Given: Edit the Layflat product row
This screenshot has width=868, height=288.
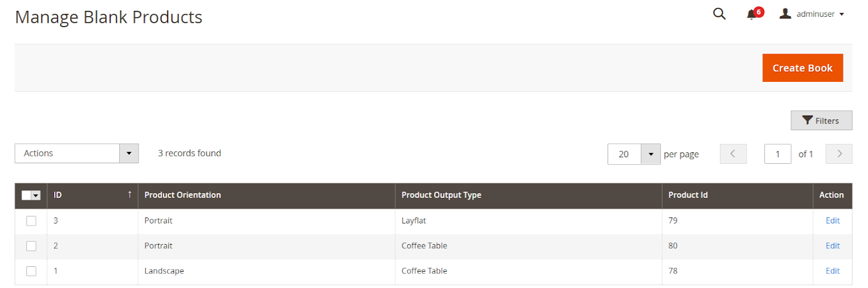Looking at the screenshot, I should pos(832,221).
